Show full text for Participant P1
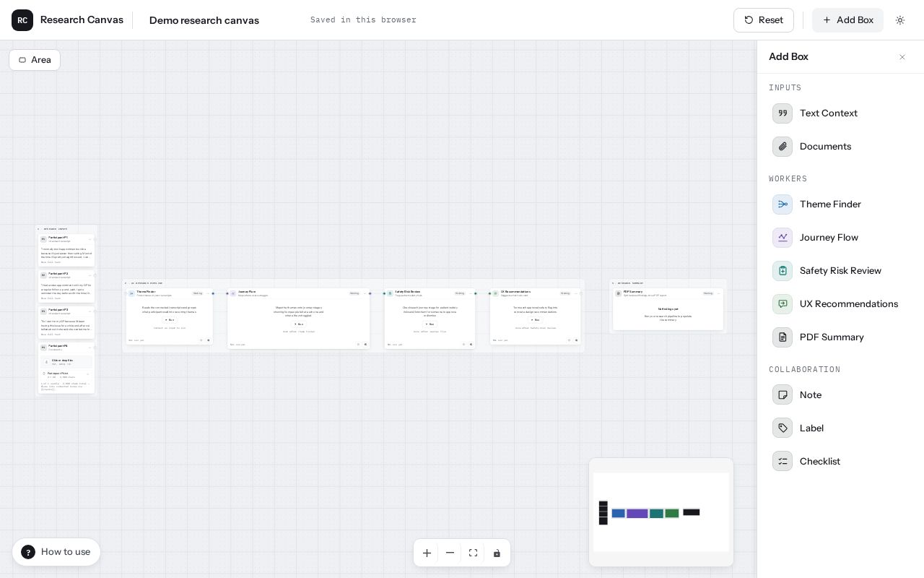Screen dimensions: 924x578 51,262
